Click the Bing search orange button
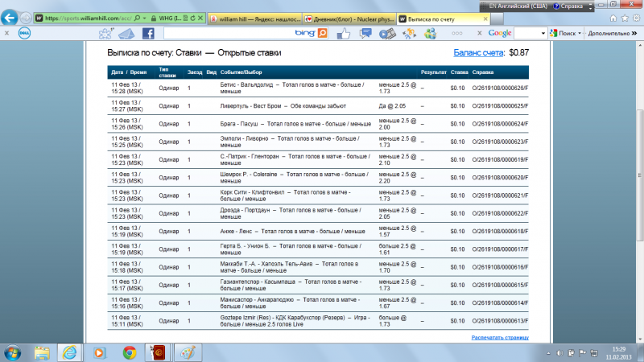644x362 pixels. 323,33
